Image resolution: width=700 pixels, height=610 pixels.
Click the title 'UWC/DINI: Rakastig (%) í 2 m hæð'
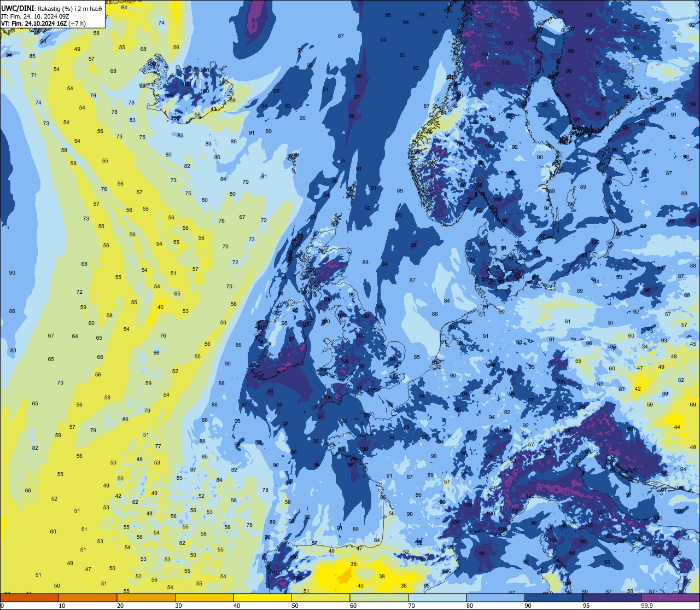point(51,8)
